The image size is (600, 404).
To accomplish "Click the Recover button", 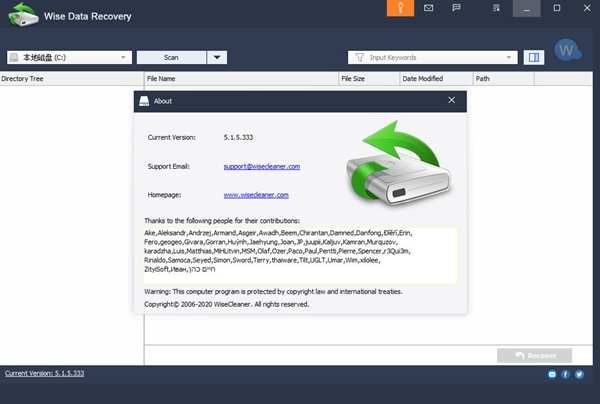I will pyautogui.click(x=535, y=355).
